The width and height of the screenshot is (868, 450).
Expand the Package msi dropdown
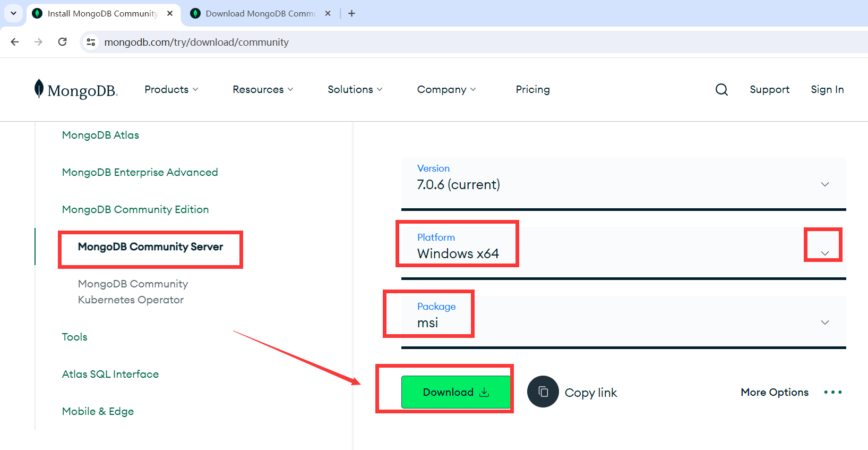click(623, 321)
